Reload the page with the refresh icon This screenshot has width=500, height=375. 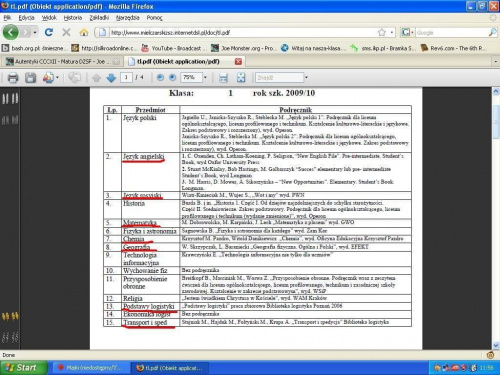49,32
